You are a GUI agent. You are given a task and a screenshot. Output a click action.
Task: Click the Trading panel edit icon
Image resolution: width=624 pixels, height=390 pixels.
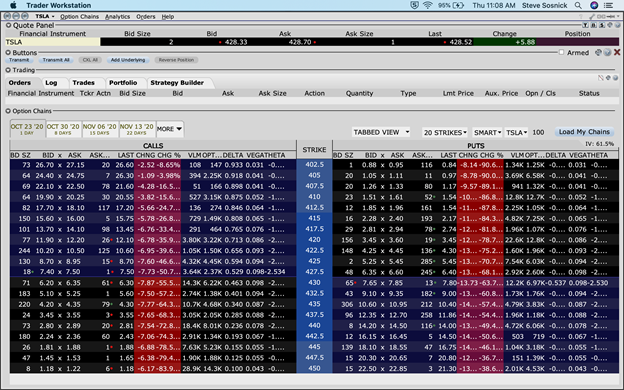click(x=601, y=78)
